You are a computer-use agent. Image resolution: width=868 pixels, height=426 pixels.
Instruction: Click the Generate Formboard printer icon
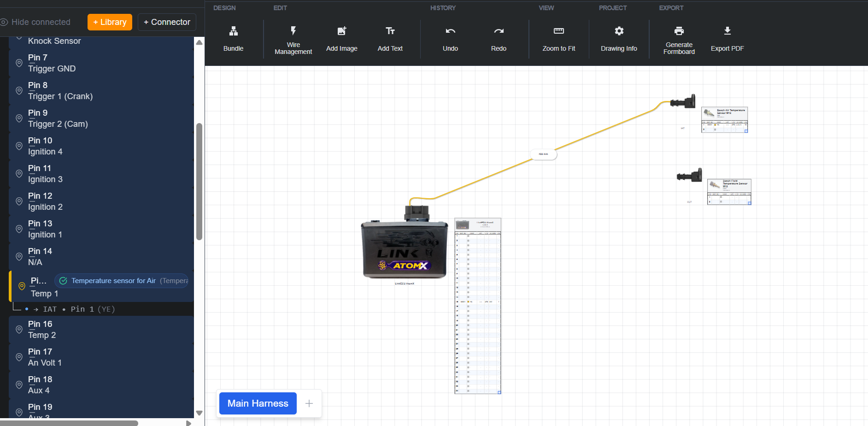point(679,31)
